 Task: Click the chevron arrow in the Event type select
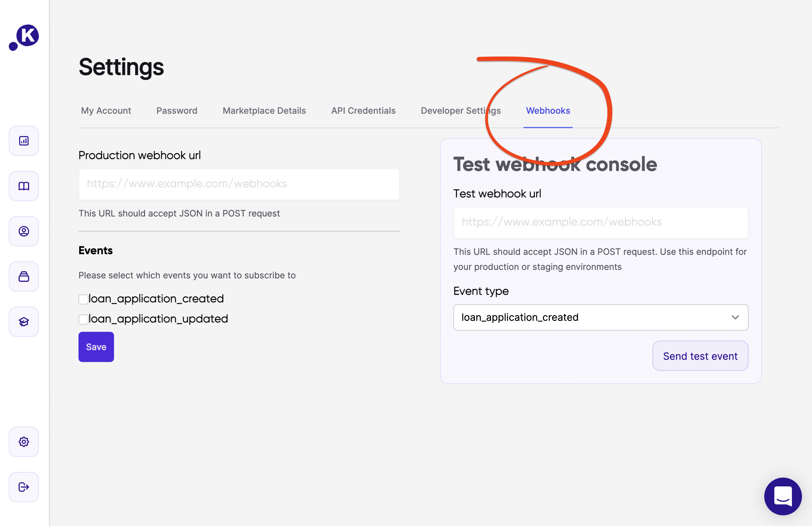click(735, 317)
